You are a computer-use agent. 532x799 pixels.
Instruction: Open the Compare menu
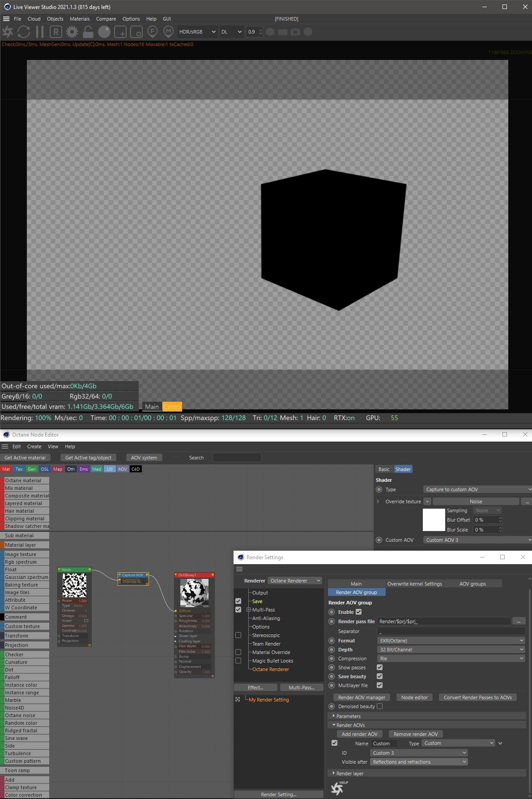pyautogui.click(x=106, y=19)
